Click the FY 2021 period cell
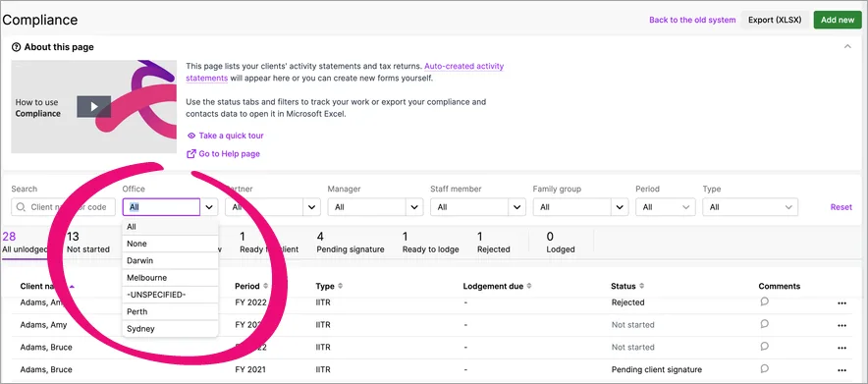868x384 pixels. 250,369
